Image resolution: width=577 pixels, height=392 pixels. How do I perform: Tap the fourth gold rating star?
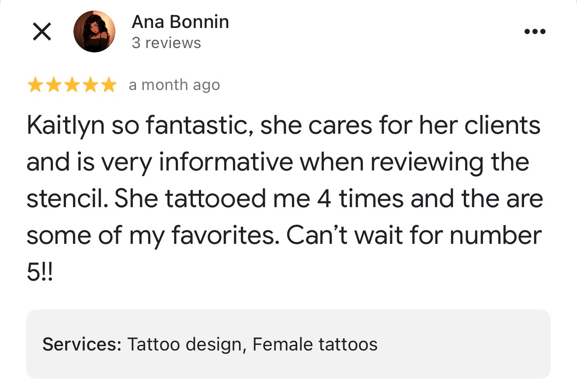click(90, 85)
